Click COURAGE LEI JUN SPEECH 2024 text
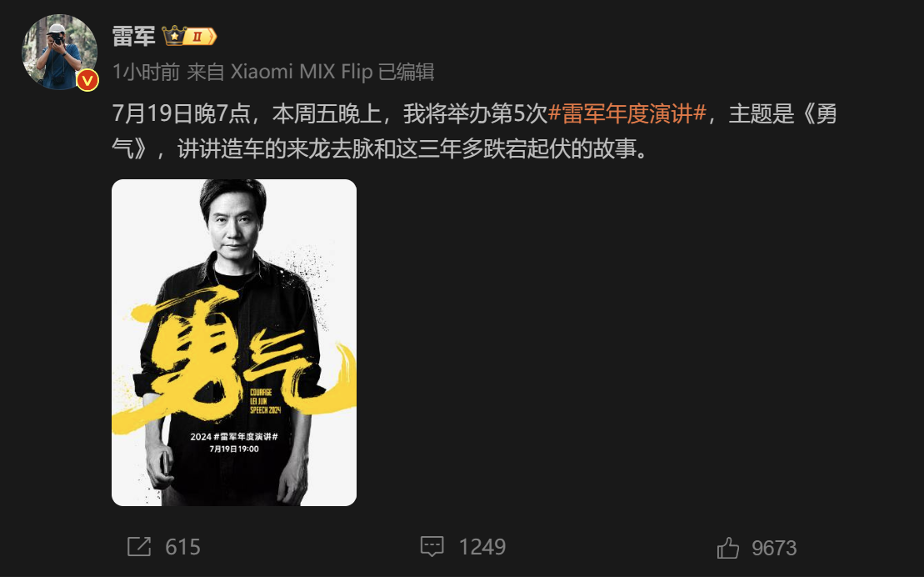Image resolution: width=924 pixels, height=577 pixels. [265, 401]
